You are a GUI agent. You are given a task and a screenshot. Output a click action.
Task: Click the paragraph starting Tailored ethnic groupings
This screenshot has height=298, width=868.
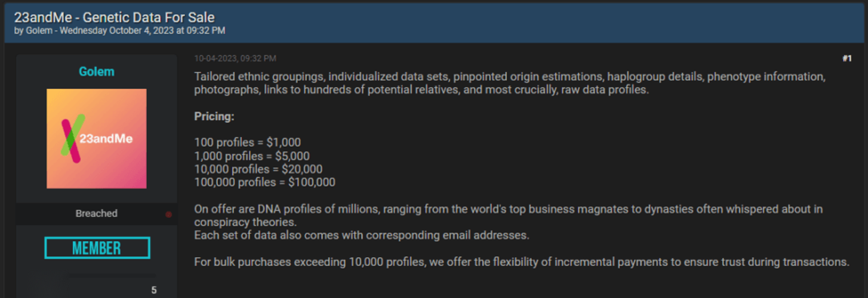coord(509,83)
